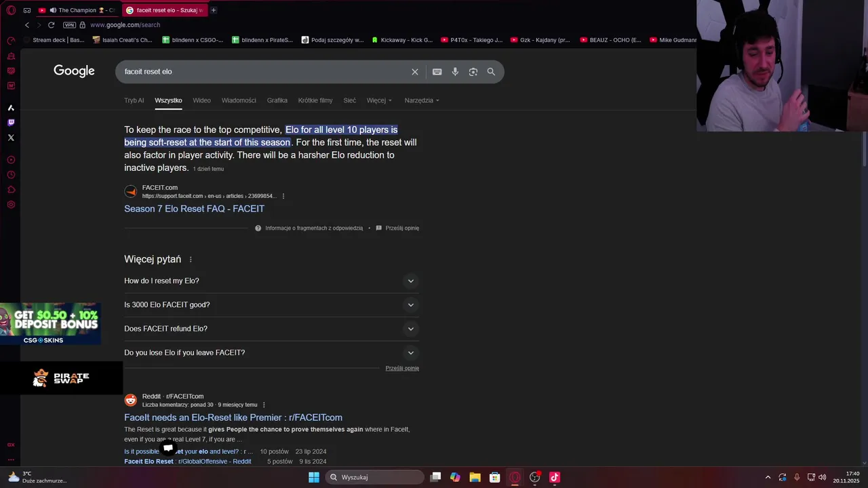Open the clock showing 17:40 20.11.2025
This screenshot has width=868, height=488.
coord(846,477)
